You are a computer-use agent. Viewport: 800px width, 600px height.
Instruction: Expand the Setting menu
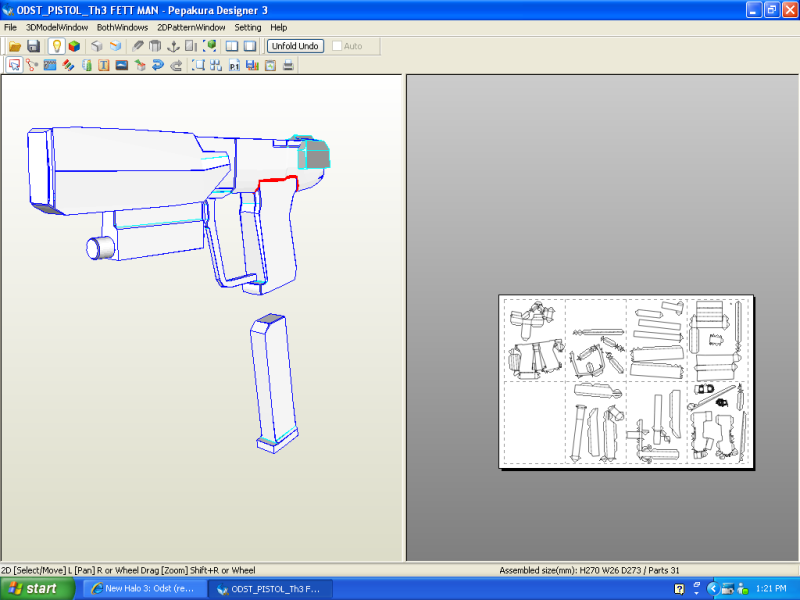tap(247, 27)
